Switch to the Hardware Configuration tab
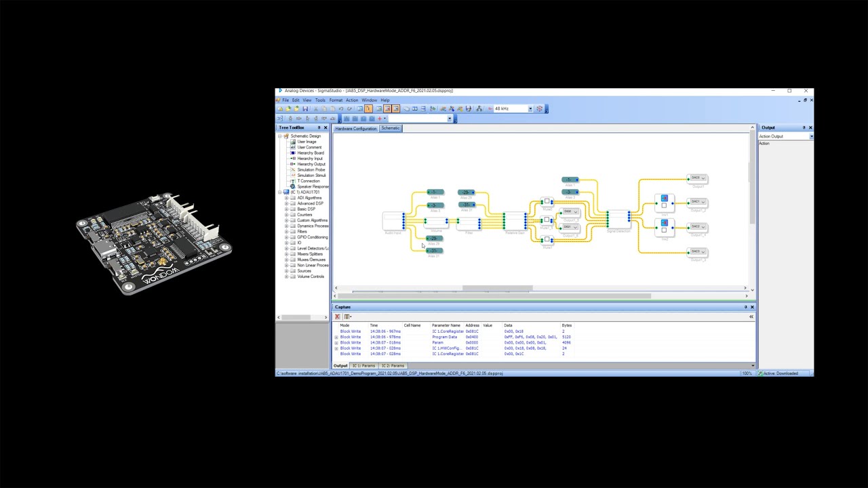 [355, 128]
